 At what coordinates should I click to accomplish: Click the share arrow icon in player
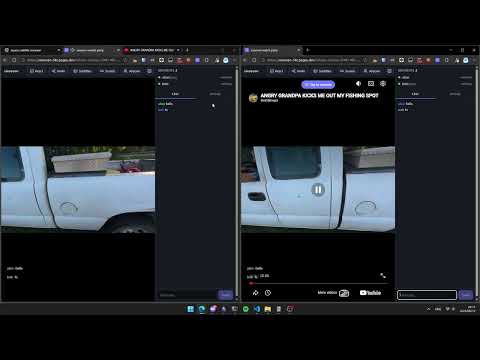click(x=255, y=293)
